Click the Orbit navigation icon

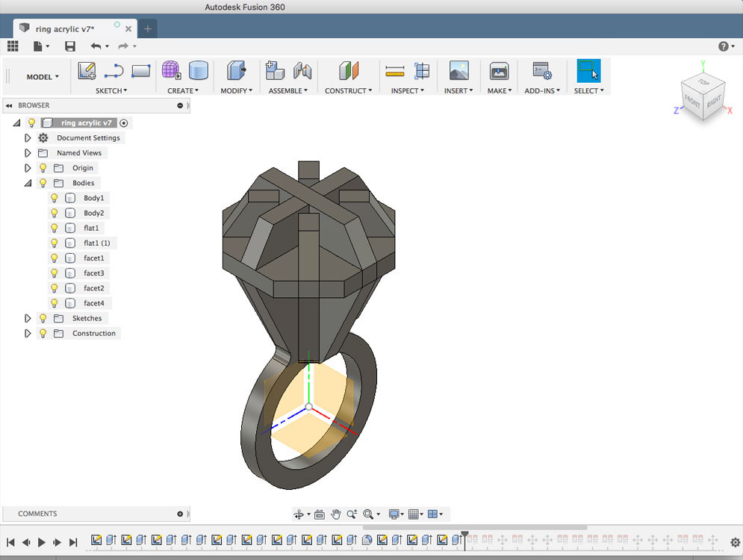299,514
